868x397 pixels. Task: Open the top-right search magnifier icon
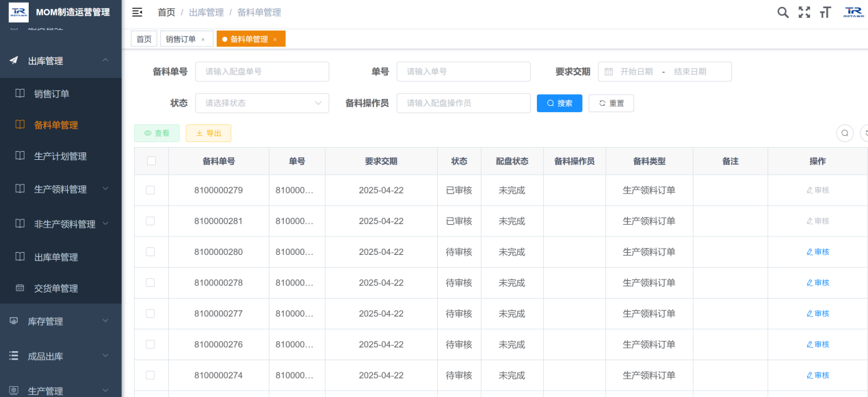pyautogui.click(x=783, y=12)
